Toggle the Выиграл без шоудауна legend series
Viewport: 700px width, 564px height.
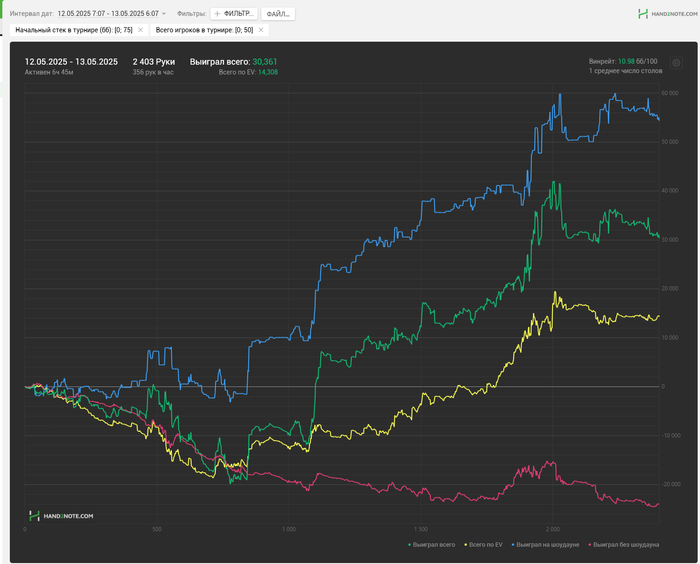point(624,544)
